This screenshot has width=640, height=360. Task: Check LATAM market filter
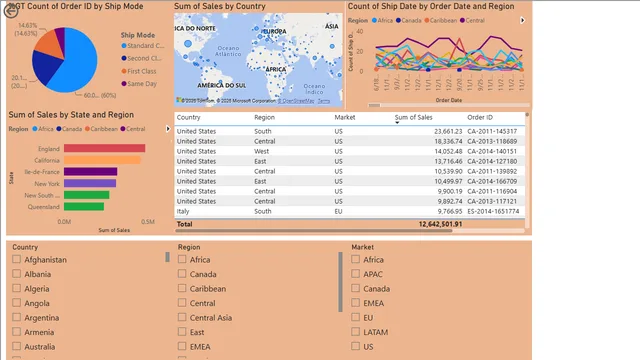pyautogui.click(x=356, y=332)
